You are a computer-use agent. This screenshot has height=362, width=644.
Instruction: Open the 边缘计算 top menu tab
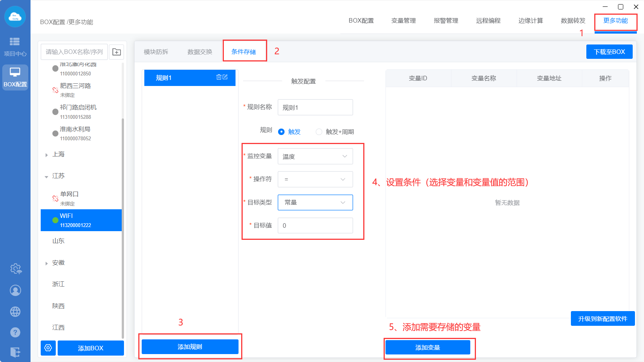click(531, 21)
